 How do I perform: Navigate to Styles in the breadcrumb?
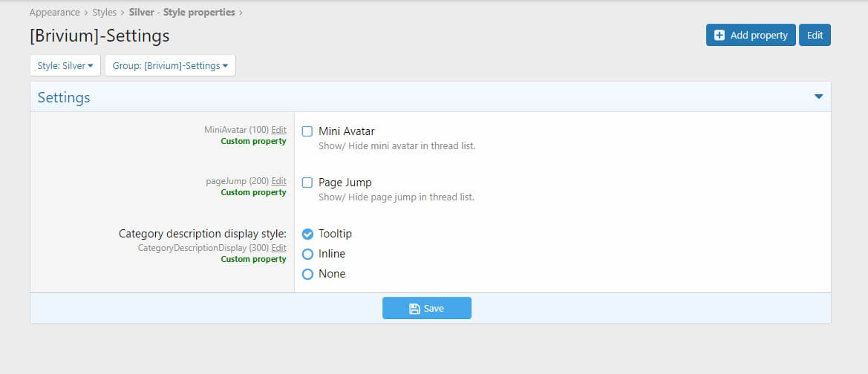(x=104, y=13)
